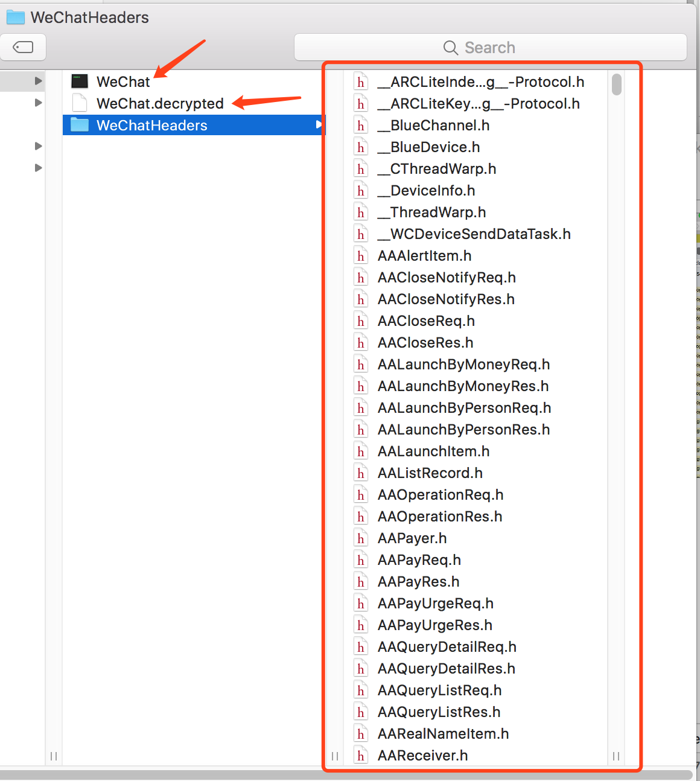The image size is (700, 781).
Task: Expand the first sidebar disclosure triangle
Action: 38,81
